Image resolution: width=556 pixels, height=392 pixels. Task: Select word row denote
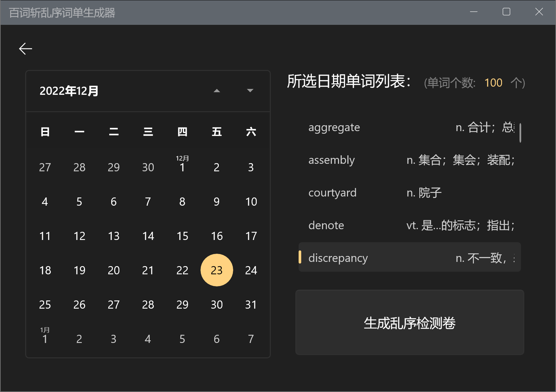[409, 225]
